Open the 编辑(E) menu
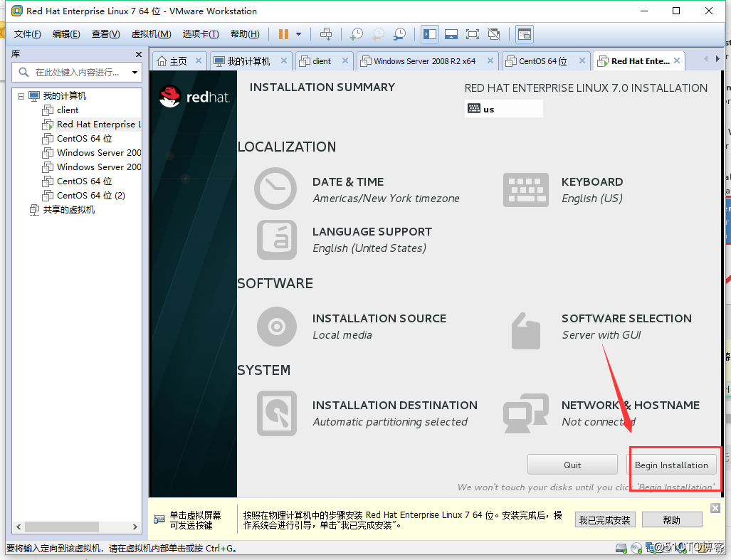Image resolution: width=731 pixels, height=560 pixels. coord(66,34)
